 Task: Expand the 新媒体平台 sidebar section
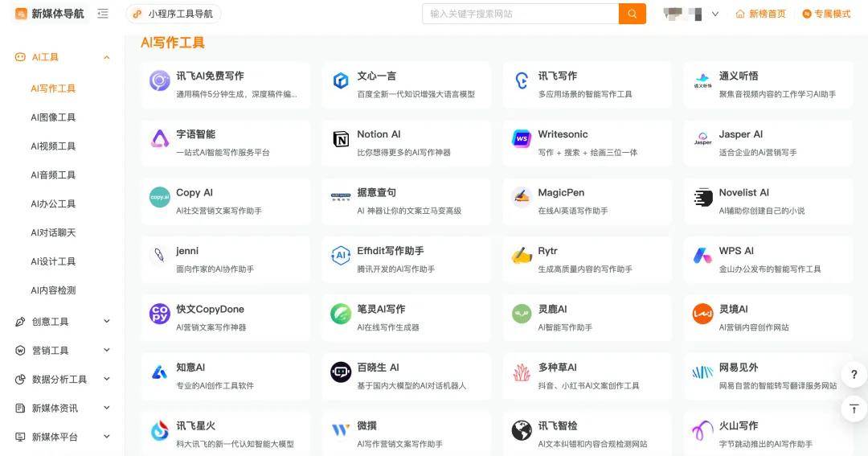tap(107, 436)
